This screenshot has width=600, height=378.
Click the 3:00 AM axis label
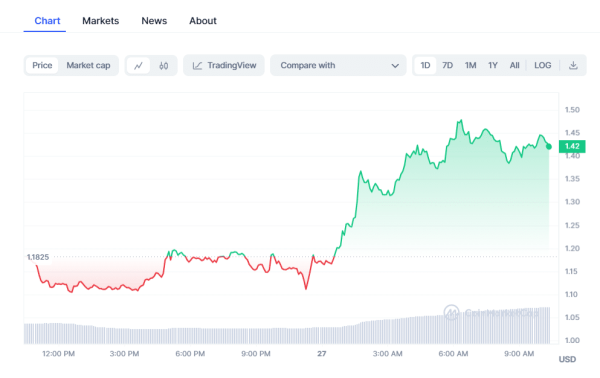point(388,354)
